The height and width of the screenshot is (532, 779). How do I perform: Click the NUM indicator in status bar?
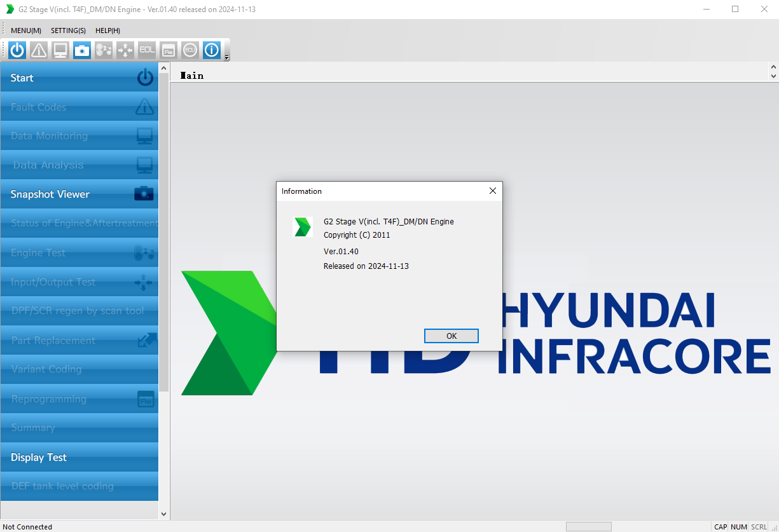739,527
